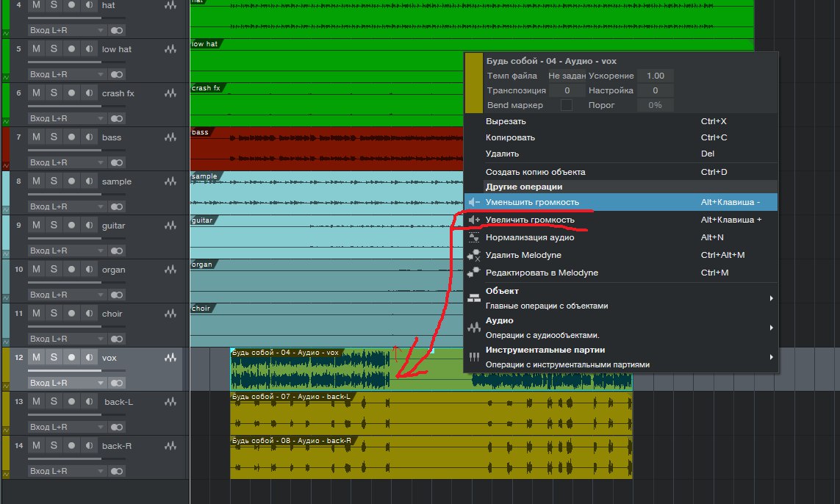
Task: Enable input monitoring on organ track
Action: [x=90, y=269]
